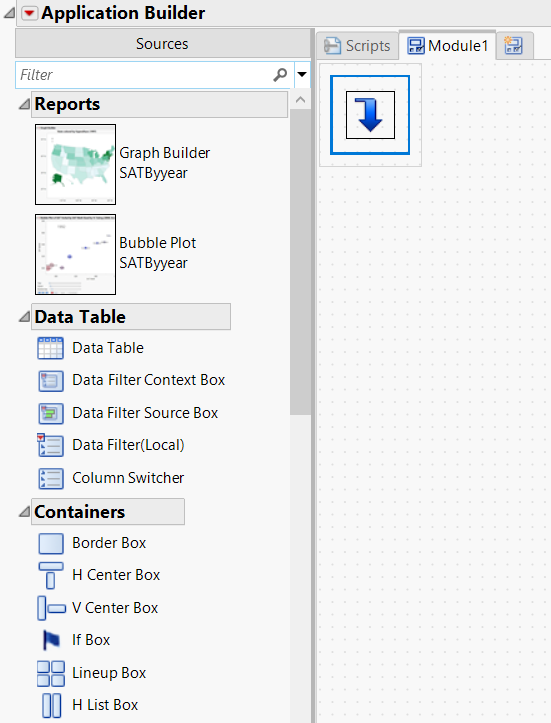The width and height of the screenshot is (551, 723).
Task: Select the Data Filter Source Box icon
Action: click(x=50, y=413)
